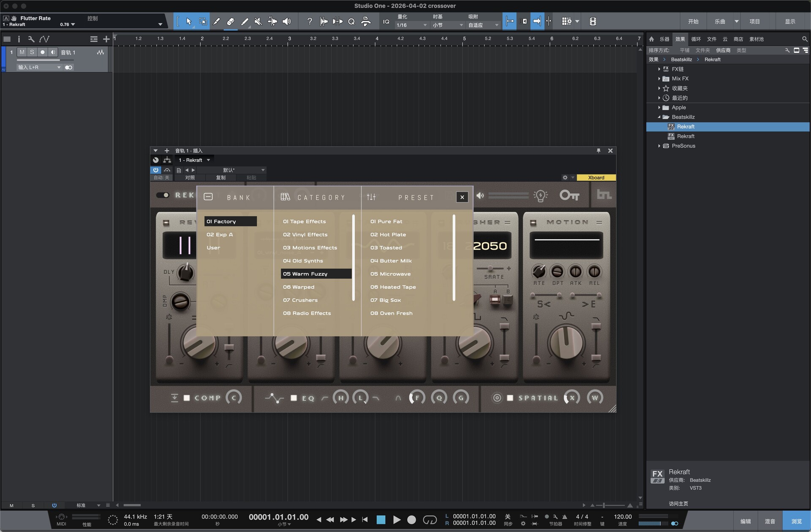Click the Xboard button
Image resolution: width=811 pixels, height=532 pixels.
(x=596, y=178)
